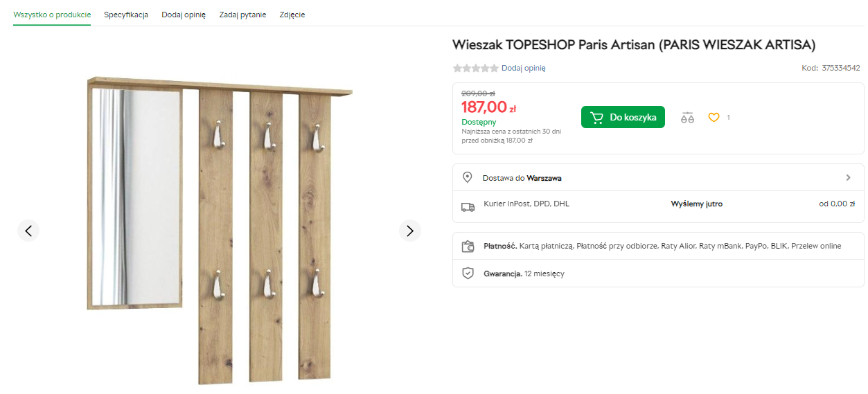Click Dodaj opinię link near stars
This screenshot has height=394, width=868.
click(524, 68)
